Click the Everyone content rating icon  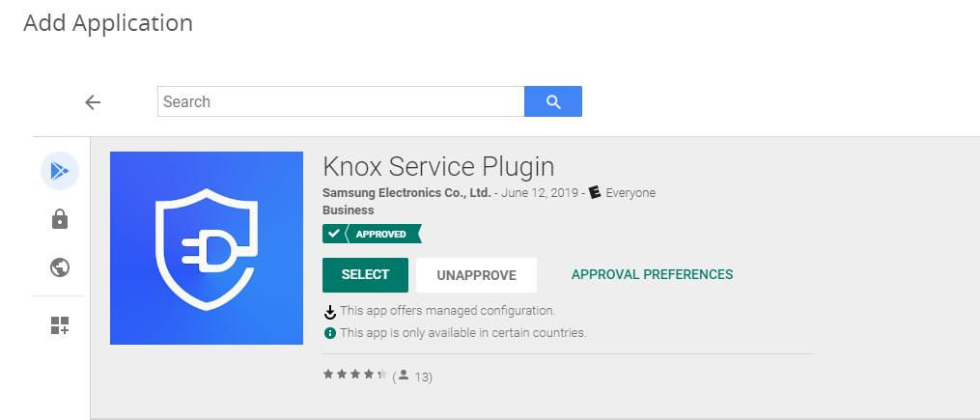coord(595,192)
